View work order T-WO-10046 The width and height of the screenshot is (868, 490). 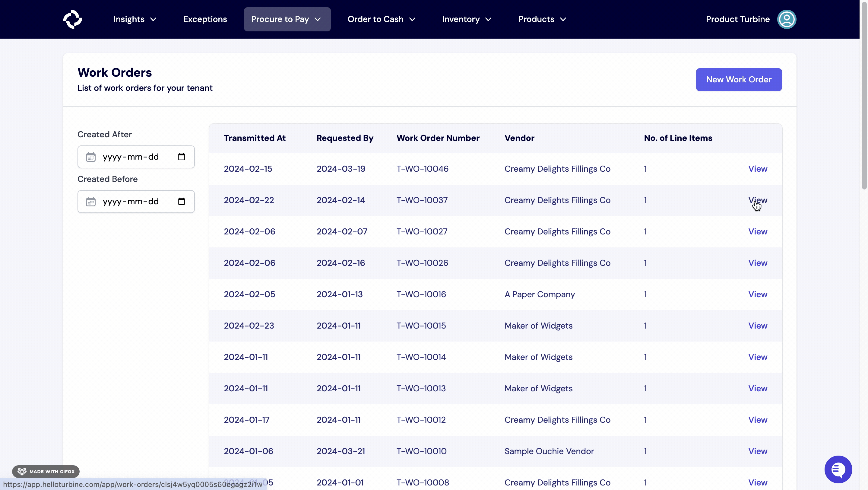tap(758, 169)
